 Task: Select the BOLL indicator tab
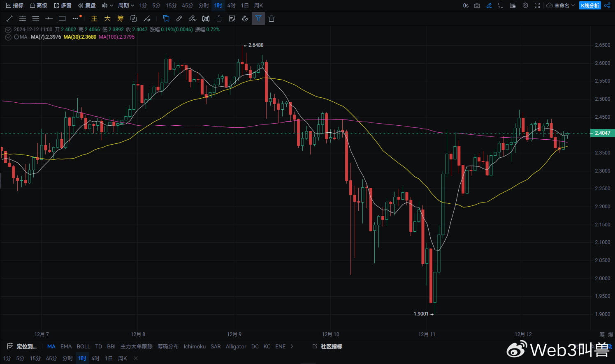pyautogui.click(x=83, y=346)
